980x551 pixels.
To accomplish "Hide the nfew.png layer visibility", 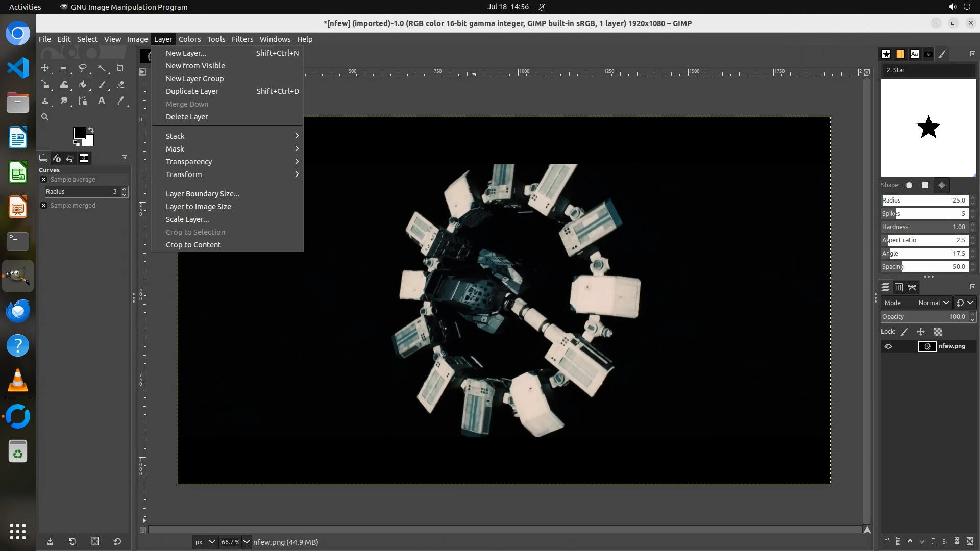I will (888, 346).
